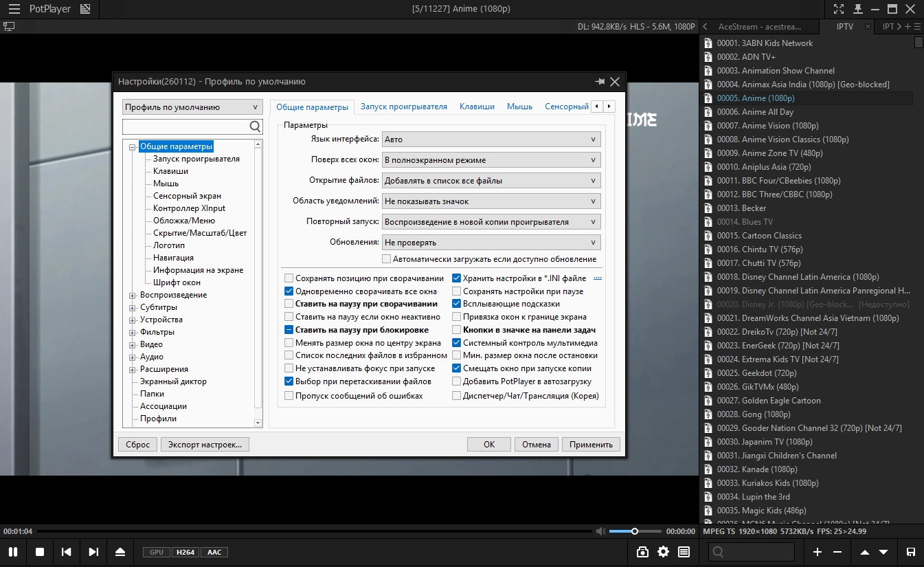
Task: Open the 'Обновления' dropdown list
Action: (491, 243)
